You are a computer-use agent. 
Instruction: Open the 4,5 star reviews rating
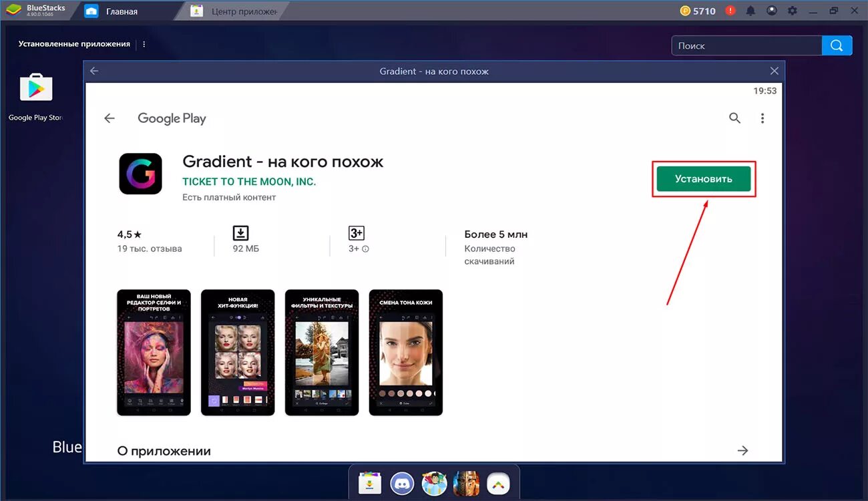point(130,234)
